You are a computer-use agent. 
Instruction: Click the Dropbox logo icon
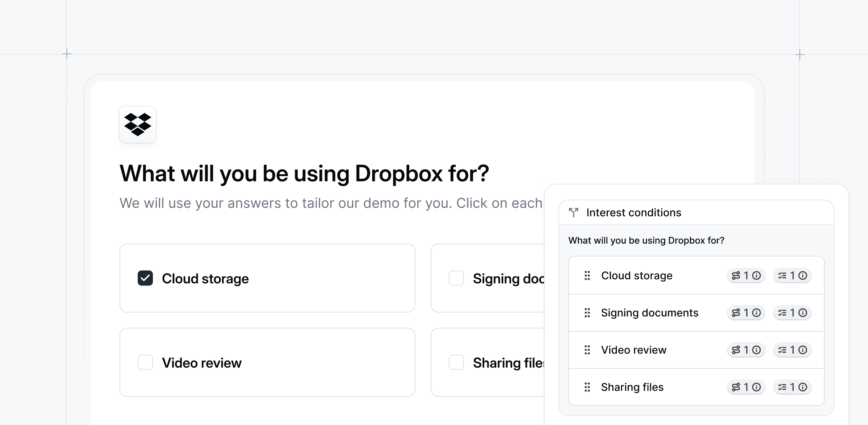click(138, 124)
